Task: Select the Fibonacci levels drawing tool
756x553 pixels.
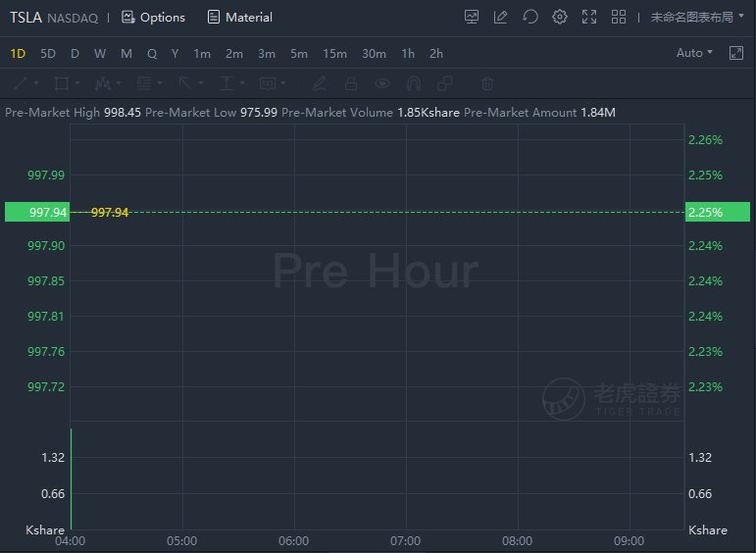Action: pyautogui.click(x=144, y=83)
